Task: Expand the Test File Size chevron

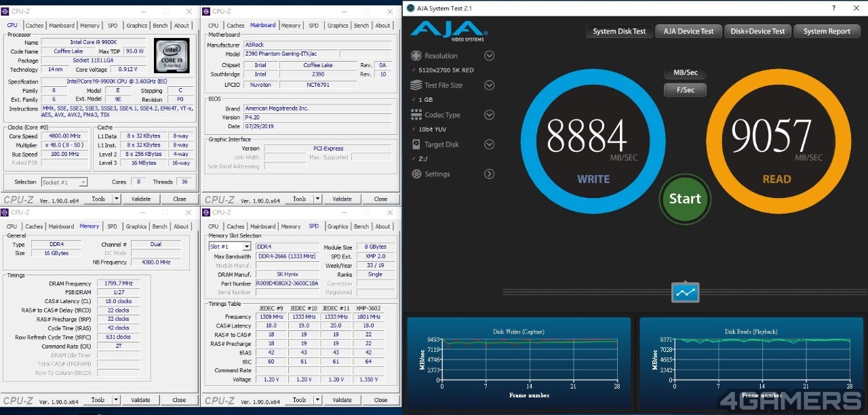Action: [489, 85]
